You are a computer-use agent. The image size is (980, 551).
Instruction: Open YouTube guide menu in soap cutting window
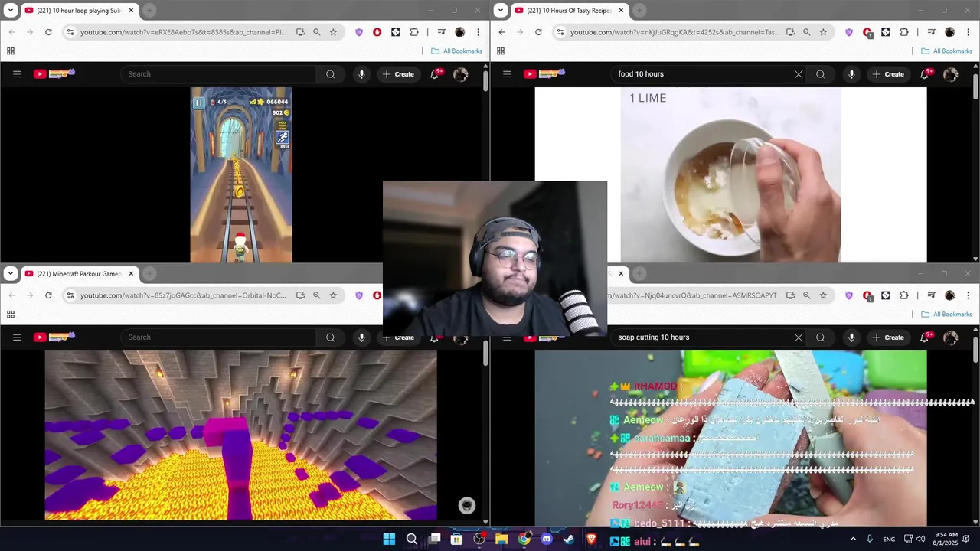click(507, 337)
